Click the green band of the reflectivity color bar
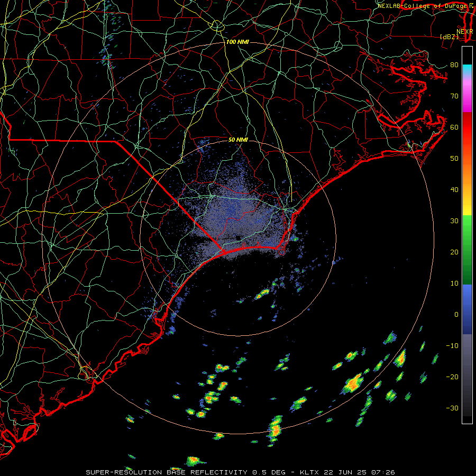This screenshot has width=476, height=476. pos(467,249)
